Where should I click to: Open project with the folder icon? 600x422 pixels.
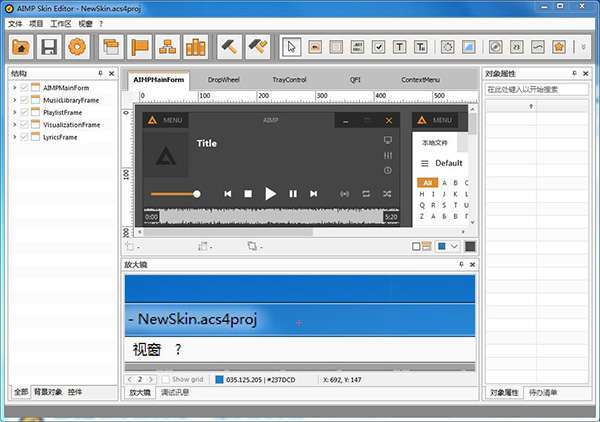pyautogui.click(x=21, y=46)
